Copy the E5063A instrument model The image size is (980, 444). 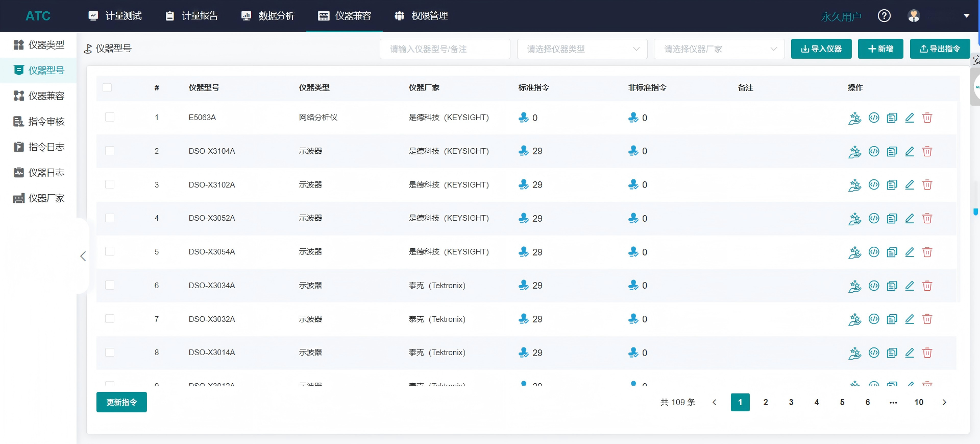click(x=892, y=118)
